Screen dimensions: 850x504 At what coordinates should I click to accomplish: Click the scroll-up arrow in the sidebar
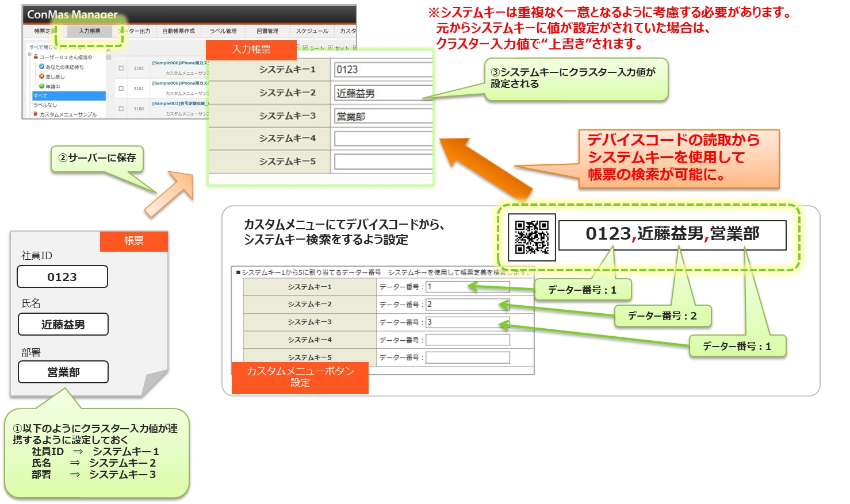pyautogui.click(x=108, y=51)
